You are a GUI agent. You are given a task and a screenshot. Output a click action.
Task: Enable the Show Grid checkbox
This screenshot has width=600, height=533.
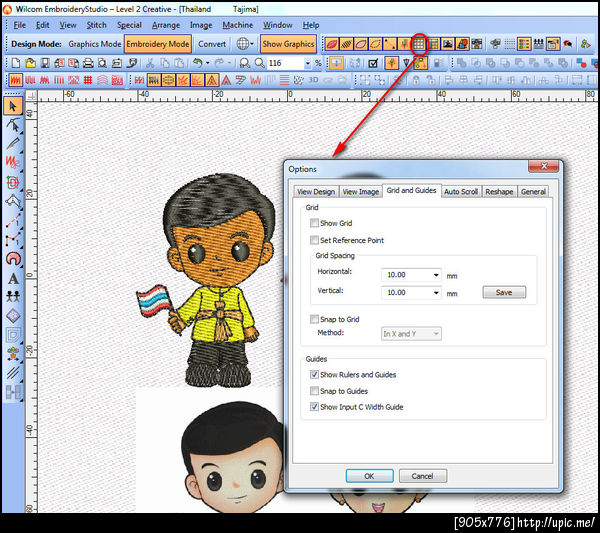point(314,223)
